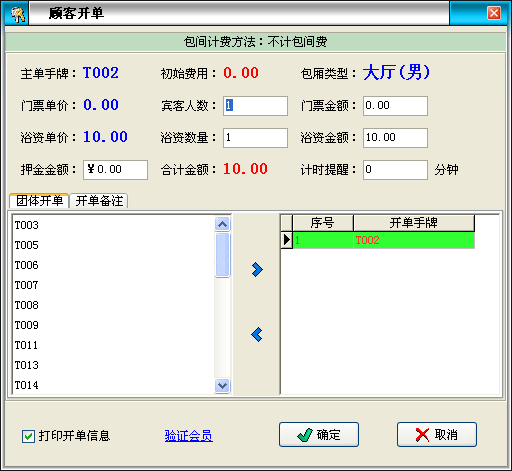Image resolution: width=512 pixels, height=471 pixels.
Task: Switch to the 开单备注 tab
Action: 99,201
